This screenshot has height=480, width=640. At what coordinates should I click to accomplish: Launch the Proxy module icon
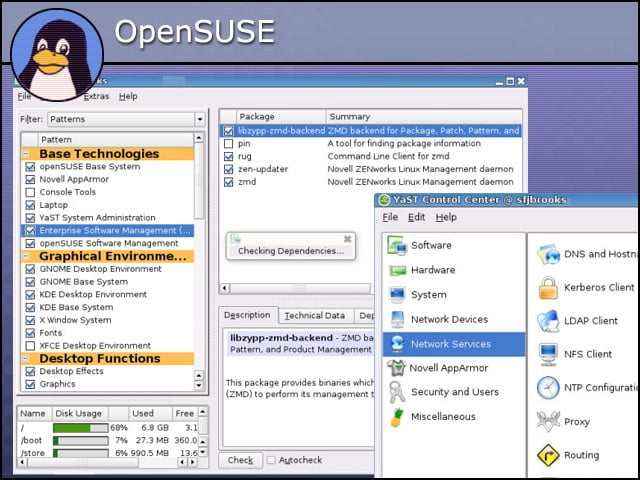(x=548, y=421)
